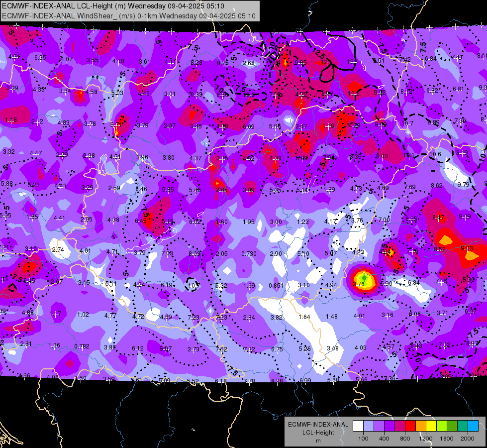
Task: Click the lime green legend swatch
Action: [442, 426]
